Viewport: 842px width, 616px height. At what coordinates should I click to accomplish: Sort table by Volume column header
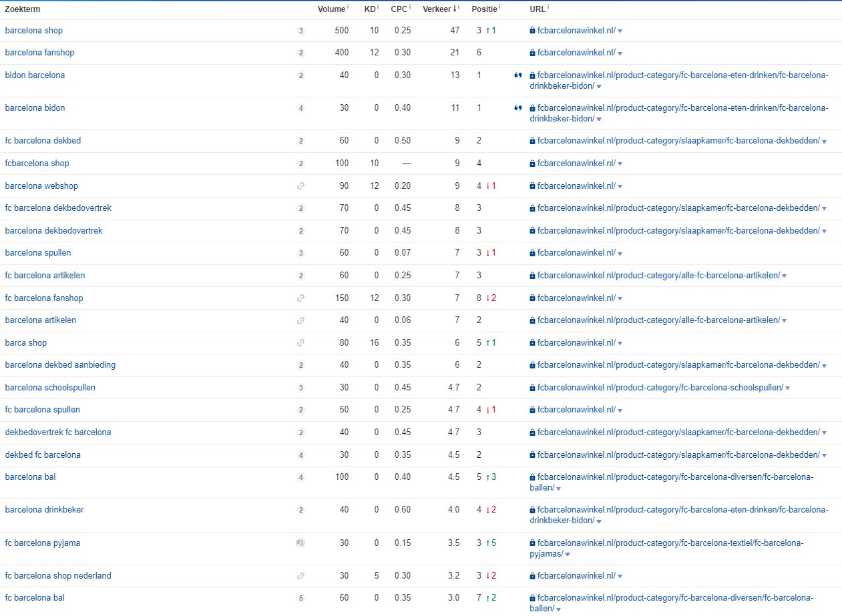pos(331,9)
